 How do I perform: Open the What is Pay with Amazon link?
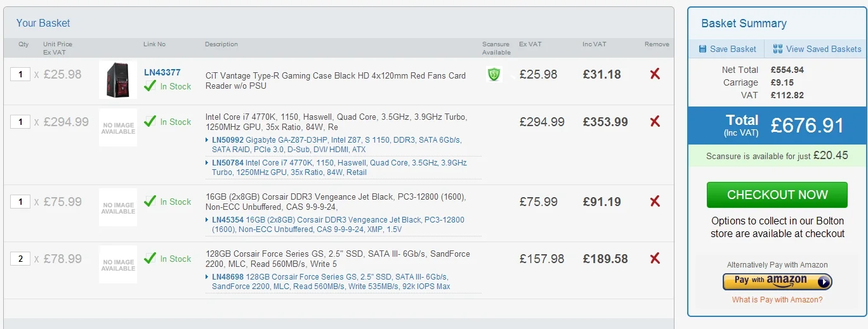777,300
